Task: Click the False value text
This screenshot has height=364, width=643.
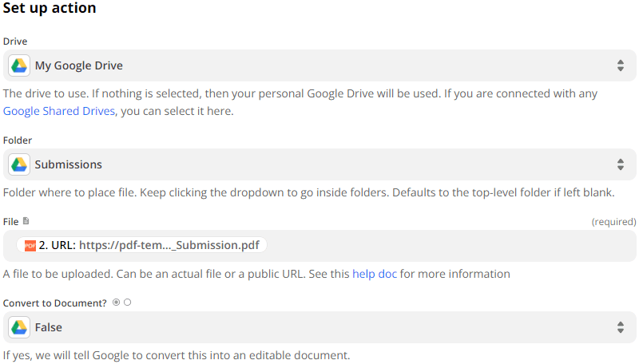Action: pyautogui.click(x=49, y=327)
